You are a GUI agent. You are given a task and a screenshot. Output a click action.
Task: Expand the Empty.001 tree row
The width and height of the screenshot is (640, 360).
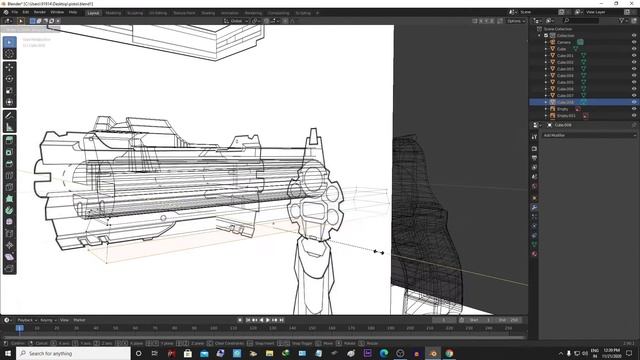point(546,116)
